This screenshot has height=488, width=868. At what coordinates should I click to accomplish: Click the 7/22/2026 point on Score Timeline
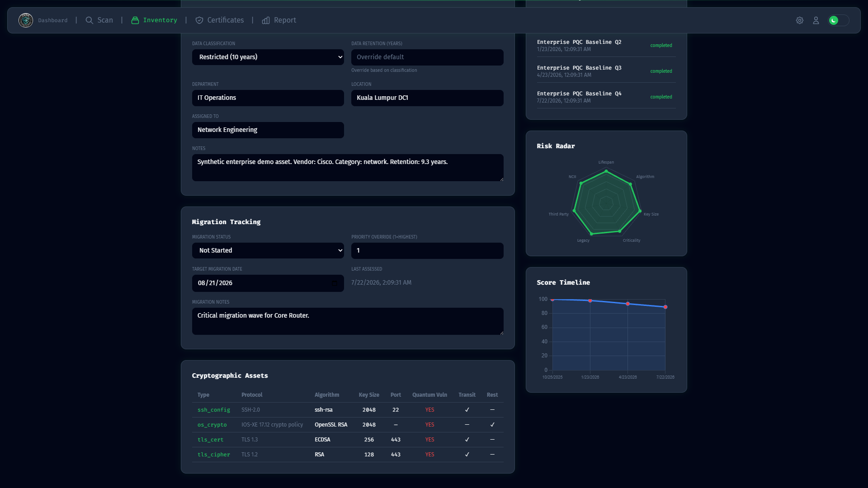(665, 307)
